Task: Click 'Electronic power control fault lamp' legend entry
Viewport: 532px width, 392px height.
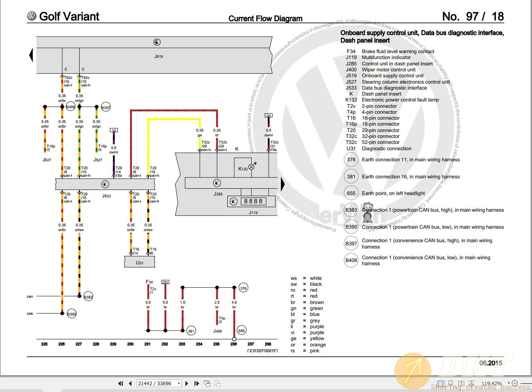Action: (400, 100)
